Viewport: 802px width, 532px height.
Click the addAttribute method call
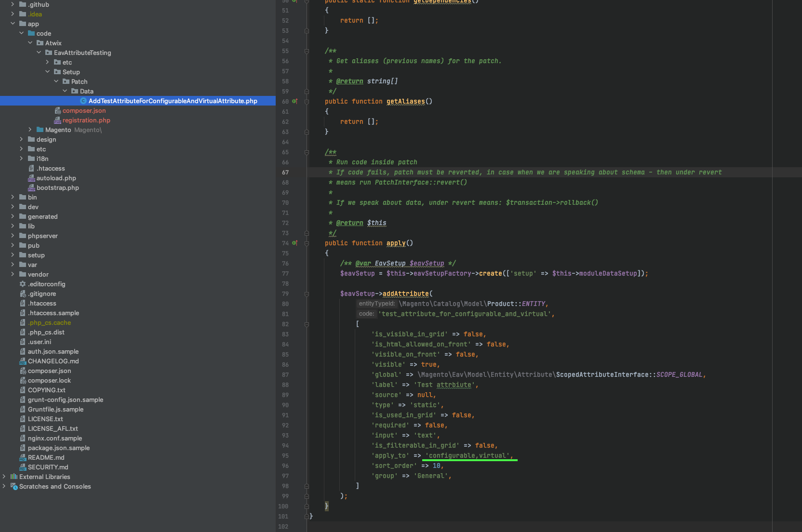pos(406,293)
